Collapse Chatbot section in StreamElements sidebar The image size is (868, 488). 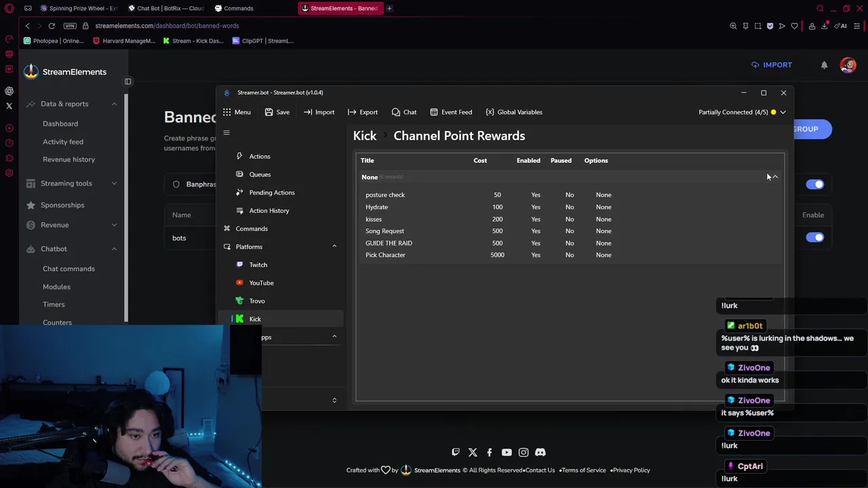(x=114, y=249)
